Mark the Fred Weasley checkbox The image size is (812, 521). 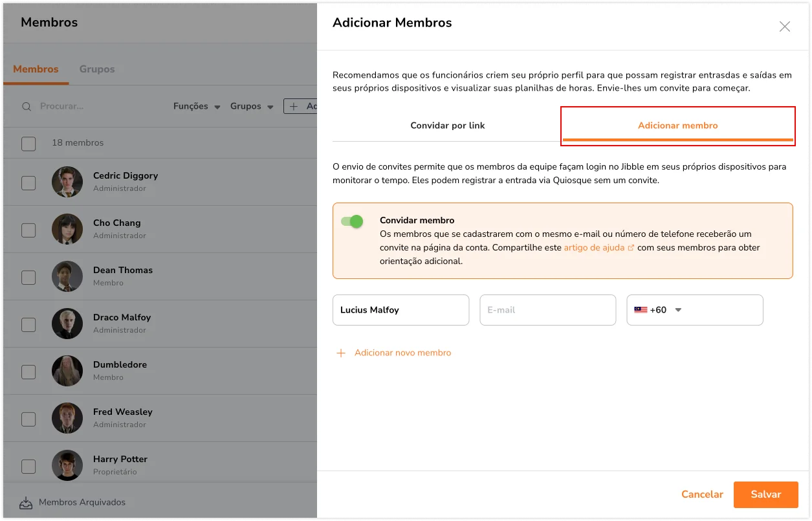(28, 419)
